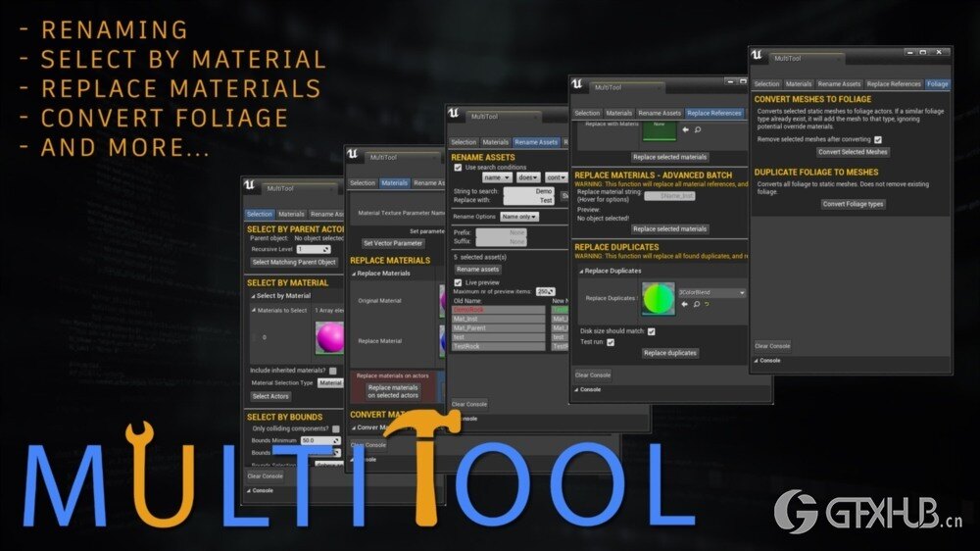Click Recursive Level value field
The height and width of the screenshot is (551, 980).
[314, 250]
